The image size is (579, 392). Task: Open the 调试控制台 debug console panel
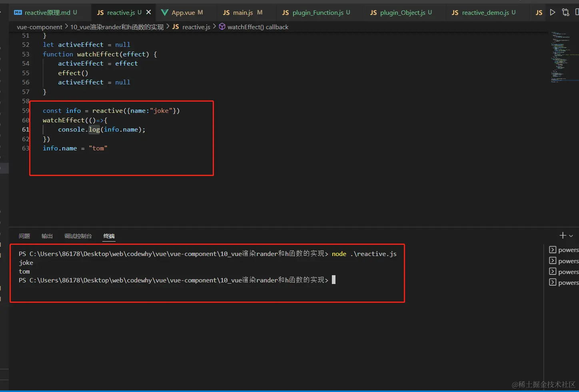[78, 236]
